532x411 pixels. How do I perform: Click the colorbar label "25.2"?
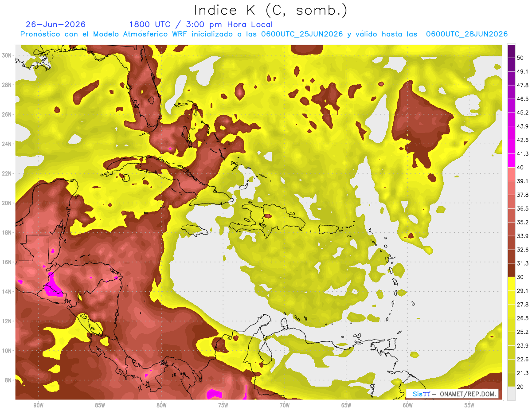tap(523, 332)
